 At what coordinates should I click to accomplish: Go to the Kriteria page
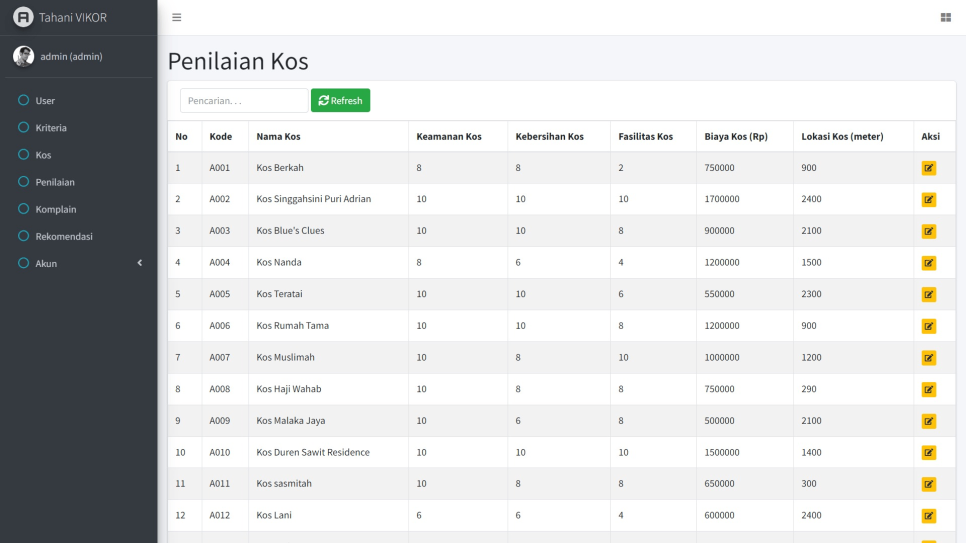tap(51, 128)
